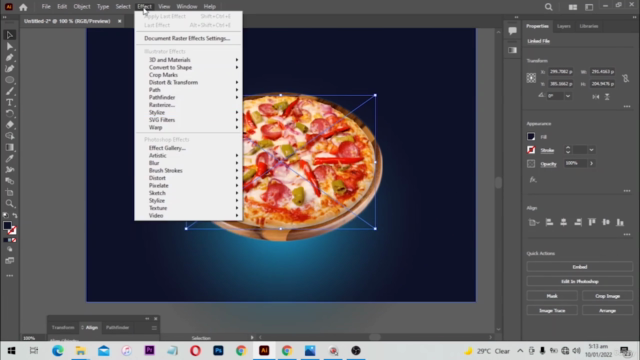
Task: Open the Search icon in title bar
Action: (549, 7)
